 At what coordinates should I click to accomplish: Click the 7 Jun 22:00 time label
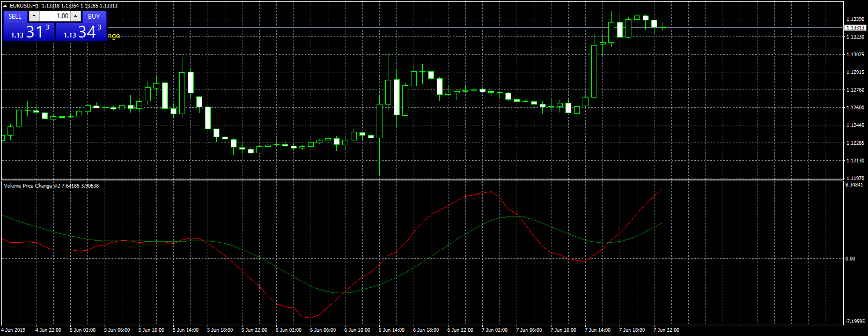(x=666, y=330)
